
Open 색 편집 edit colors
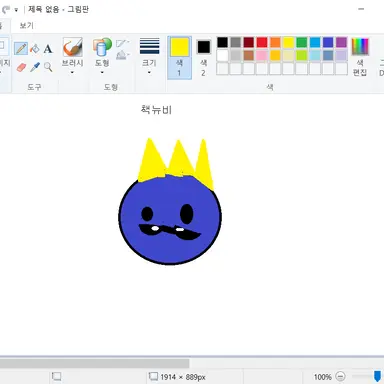(360, 56)
